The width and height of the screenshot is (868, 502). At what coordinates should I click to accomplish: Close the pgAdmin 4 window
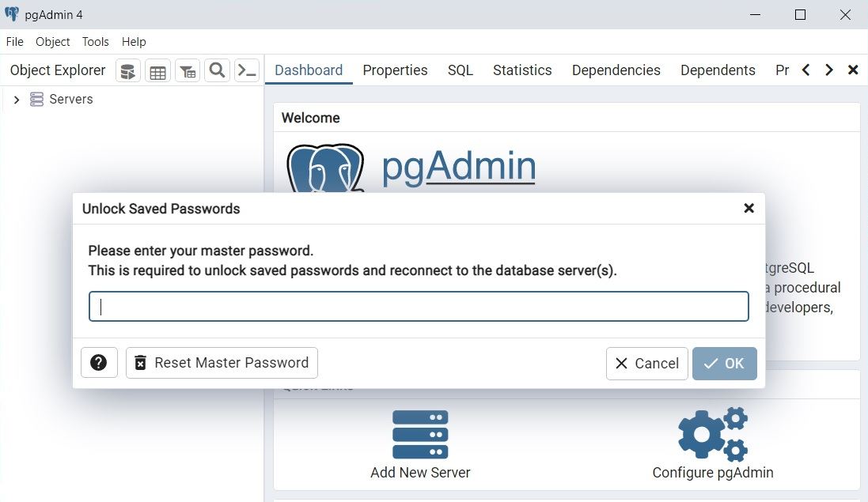tap(845, 14)
